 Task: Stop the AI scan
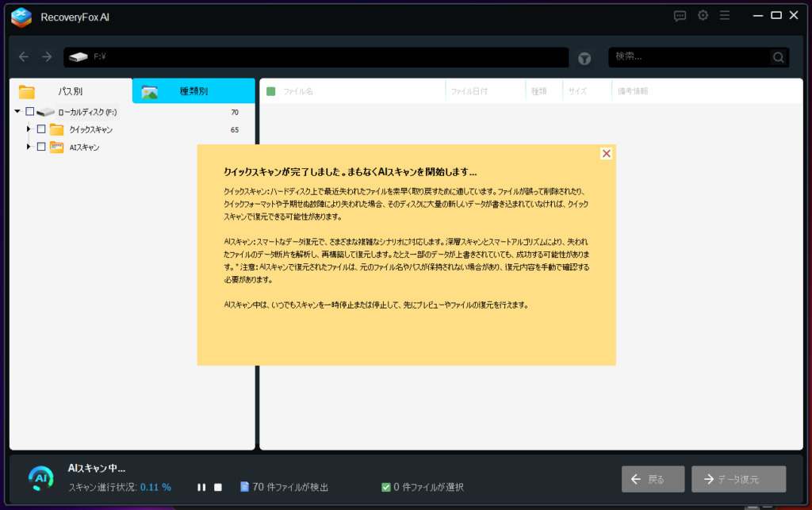[218, 487]
